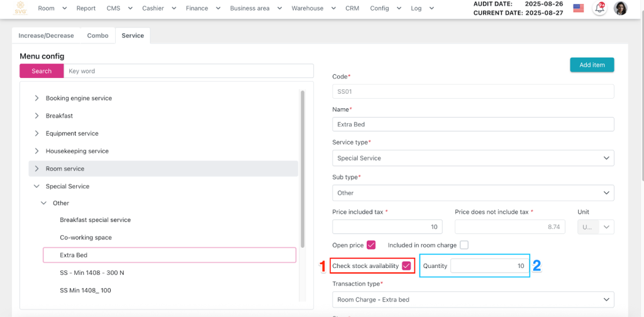Expand the Housekeeping service chevron
Screen dimensions: 644x317
[x=36, y=151]
